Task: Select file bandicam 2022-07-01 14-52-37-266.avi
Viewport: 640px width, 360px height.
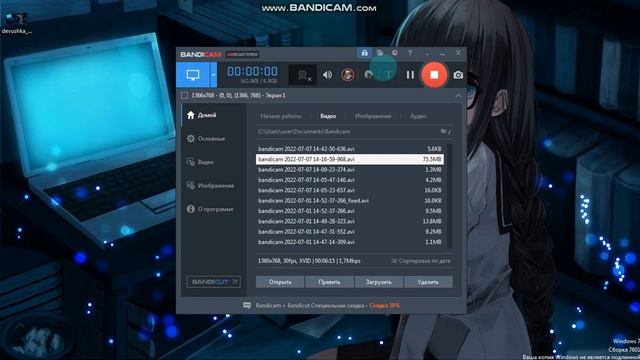Action: (350, 211)
